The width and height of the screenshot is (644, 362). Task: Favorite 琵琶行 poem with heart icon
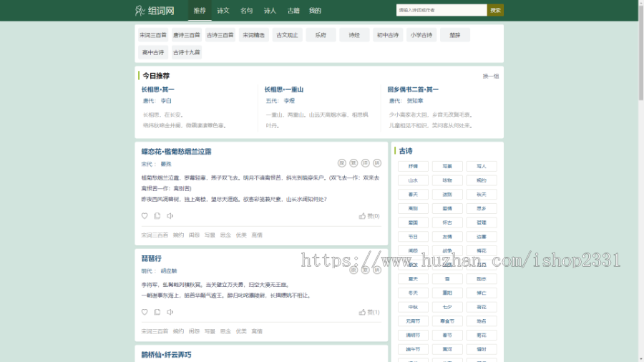pos(145,312)
